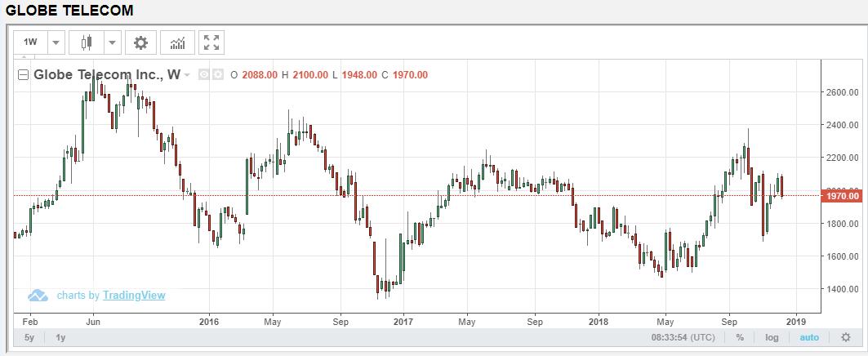Screen dimensions: 868x356
Task: Open series settings gear beside the symbol title
Action: coord(218,75)
